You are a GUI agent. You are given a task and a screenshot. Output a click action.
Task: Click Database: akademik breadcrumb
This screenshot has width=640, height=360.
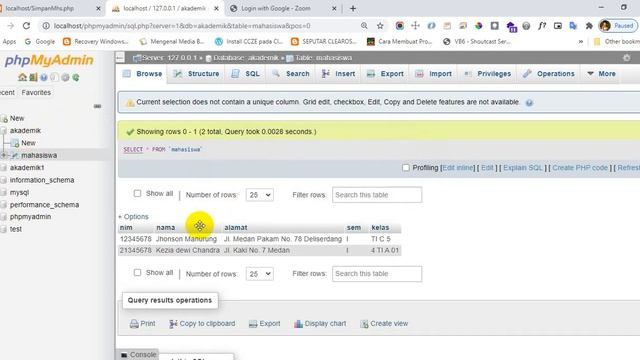click(x=242, y=58)
